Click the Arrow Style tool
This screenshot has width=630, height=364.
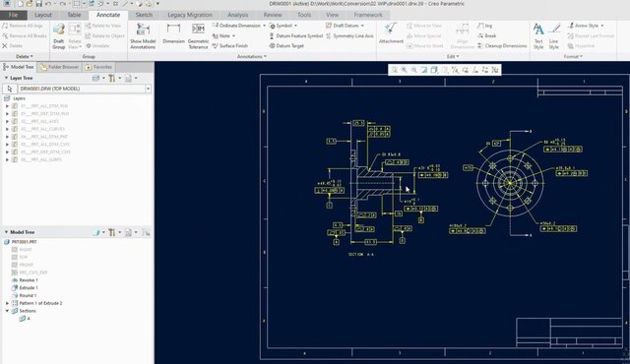[584, 26]
